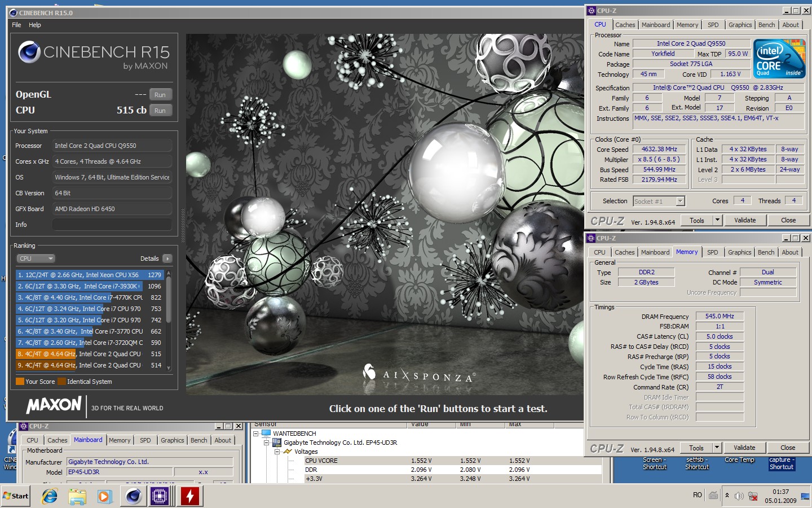Open the on-screen keyboard tray icon
The image size is (812, 508).
pyautogui.click(x=713, y=496)
